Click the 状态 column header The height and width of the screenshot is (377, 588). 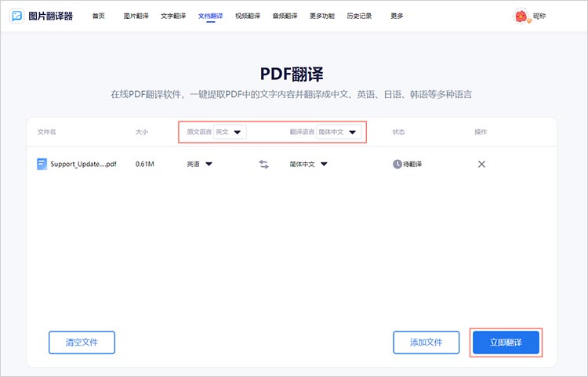(398, 132)
